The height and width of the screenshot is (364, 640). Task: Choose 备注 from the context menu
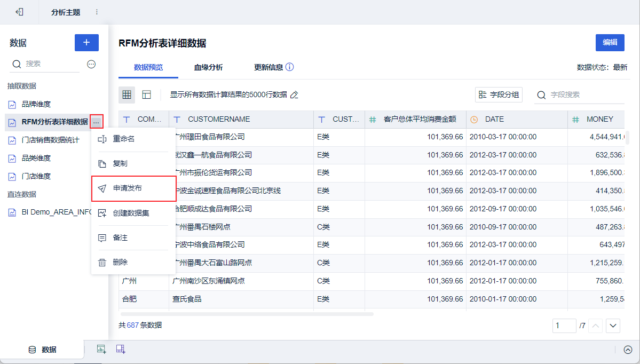pos(133,238)
